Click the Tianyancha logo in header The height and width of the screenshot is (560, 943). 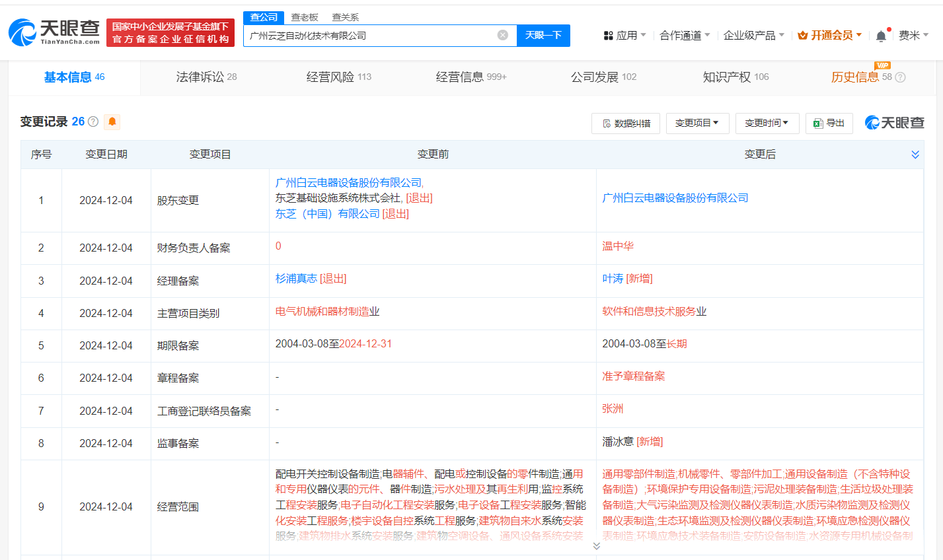[x=54, y=32]
